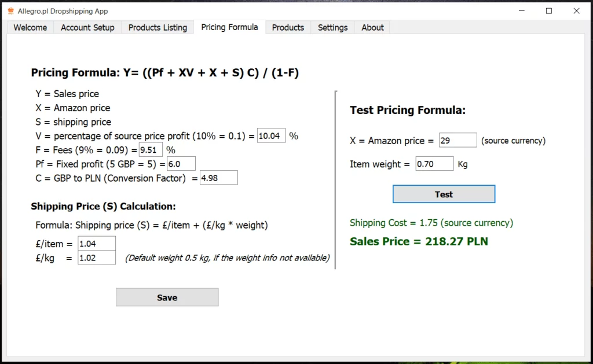593x364 pixels.
Task: Focus the £/kg input field
Action: click(x=97, y=258)
